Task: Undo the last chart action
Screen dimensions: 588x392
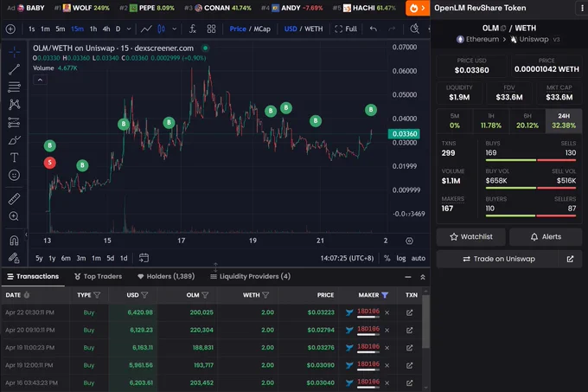Action: pyautogui.click(x=374, y=29)
